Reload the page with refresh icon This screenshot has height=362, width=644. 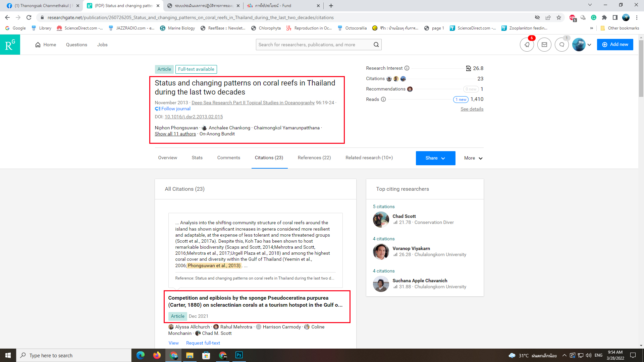29,17
